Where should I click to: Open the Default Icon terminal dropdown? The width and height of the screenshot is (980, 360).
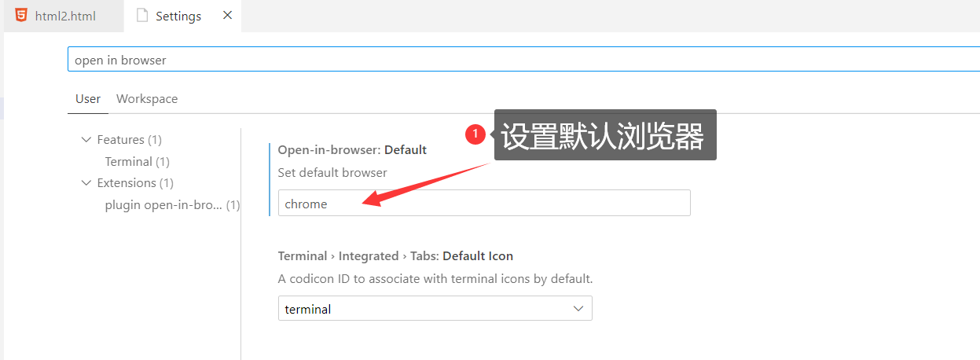point(435,309)
